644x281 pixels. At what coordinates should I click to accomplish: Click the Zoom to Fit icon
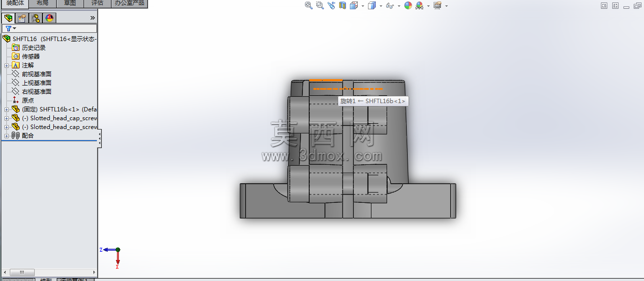point(309,5)
